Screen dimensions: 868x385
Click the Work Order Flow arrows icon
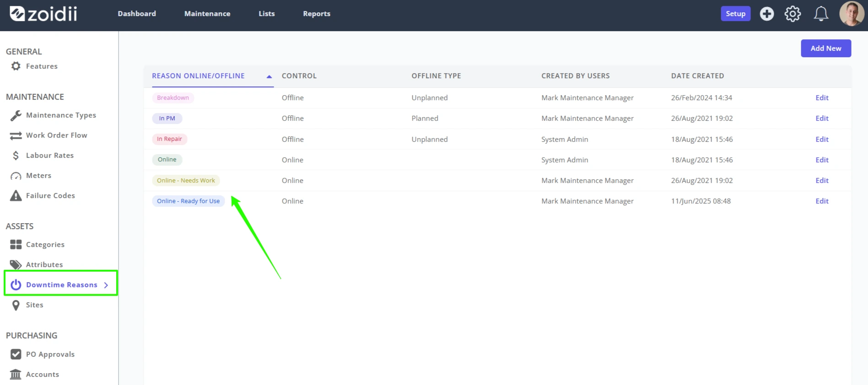tap(16, 135)
